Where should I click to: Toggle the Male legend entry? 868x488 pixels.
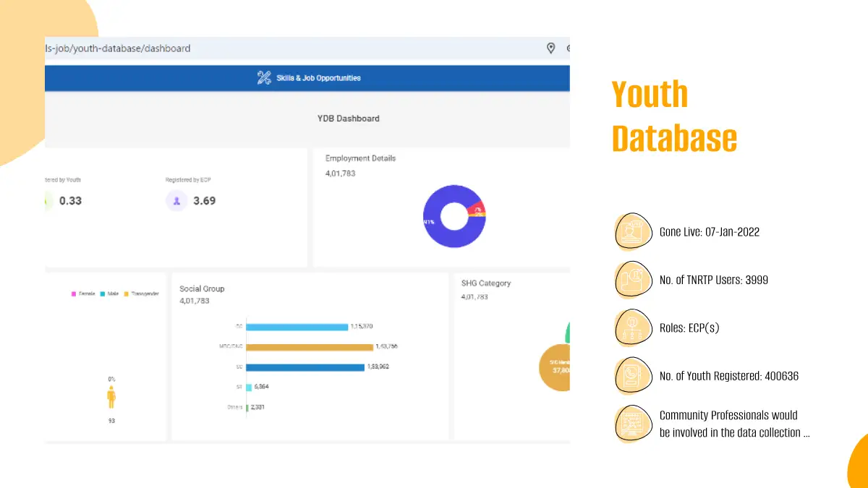click(x=111, y=294)
